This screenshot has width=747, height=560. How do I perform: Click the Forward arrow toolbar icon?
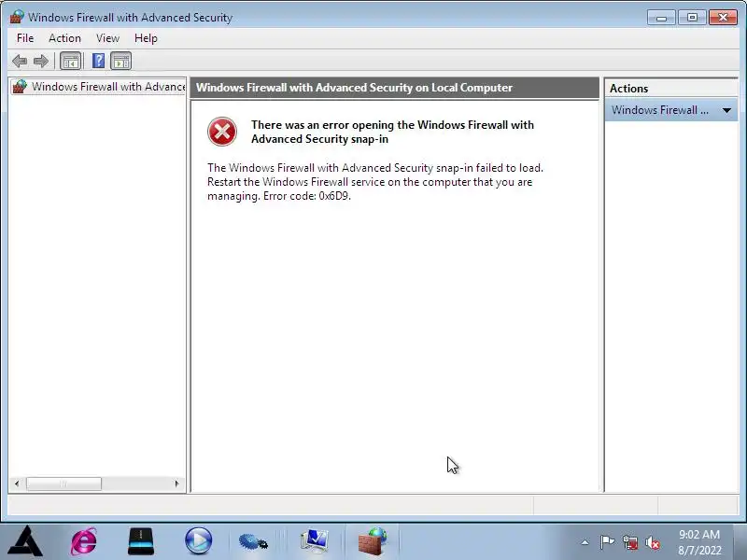coord(41,61)
